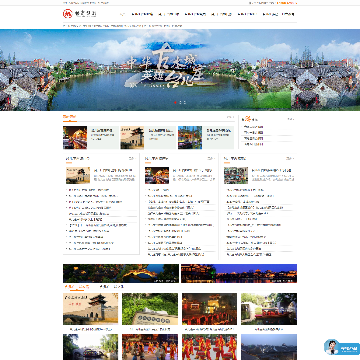Open the crowded market photo in third news column
Viewport: 360px width, 360px height.
click(236, 175)
